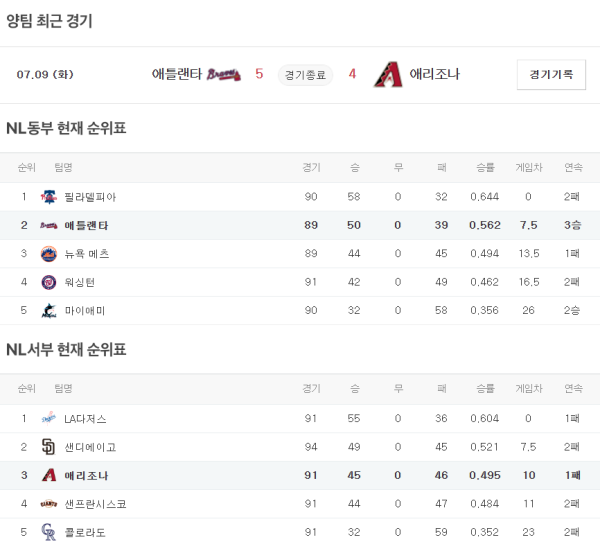Viewport: 600px width, 551px height.
Task: Click the San Diego Padres team logo
Action: pyautogui.click(x=48, y=447)
